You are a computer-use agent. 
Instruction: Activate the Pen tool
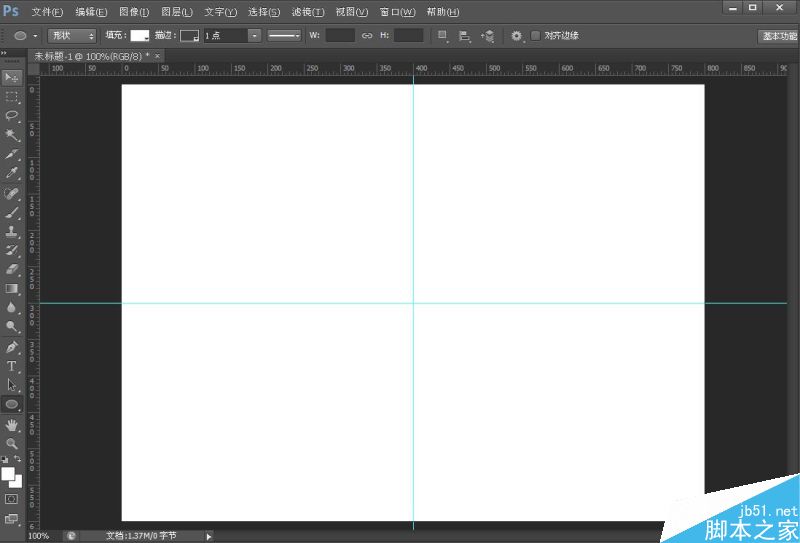pyautogui.click(x=12, y=347)
